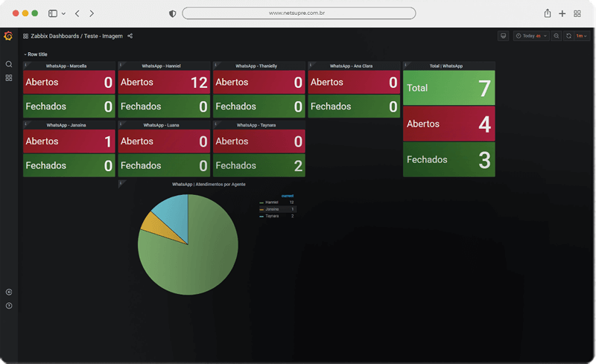The image size is (596, 364).
Task: Click the sign-in icon in the sidebar
Action: coord(9,293)
